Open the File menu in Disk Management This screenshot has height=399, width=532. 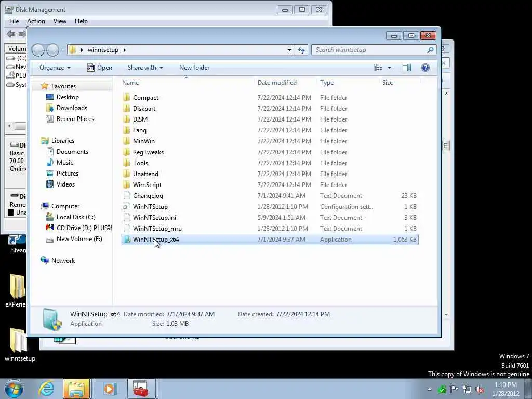click(x=14, y=21)
